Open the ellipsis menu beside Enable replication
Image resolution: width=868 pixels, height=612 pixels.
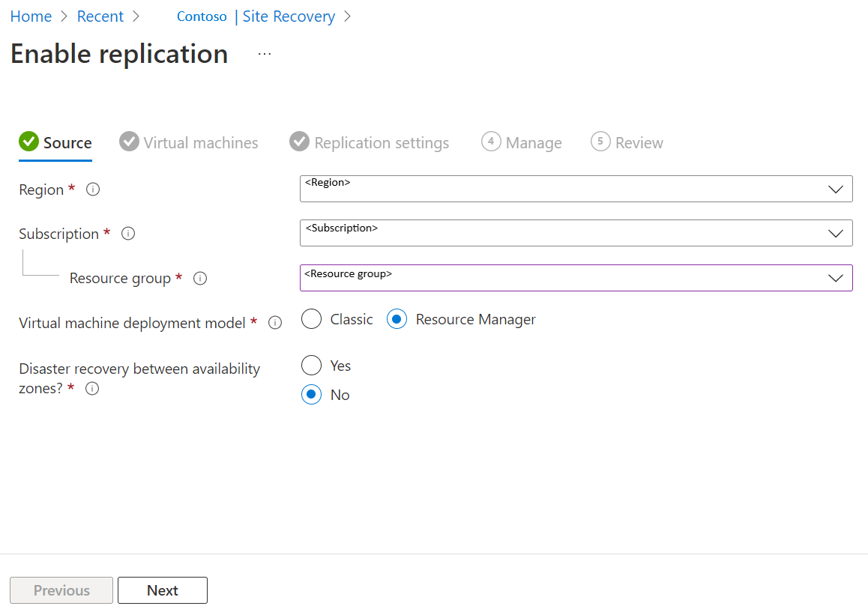click(x=264, y=52)
